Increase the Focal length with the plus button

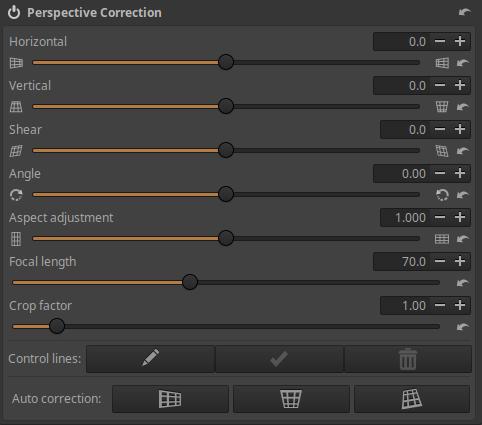point(460,261)
